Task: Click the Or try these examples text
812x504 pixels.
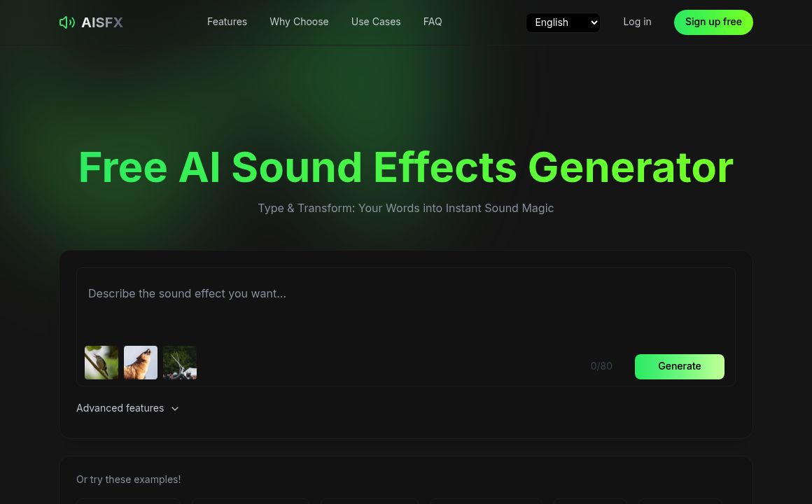Action: click(128, 479)
